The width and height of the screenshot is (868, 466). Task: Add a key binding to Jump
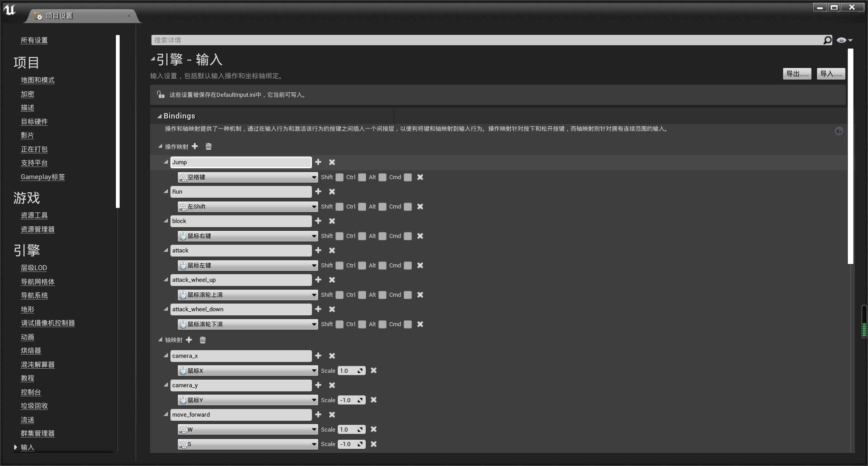pos(318,162)
